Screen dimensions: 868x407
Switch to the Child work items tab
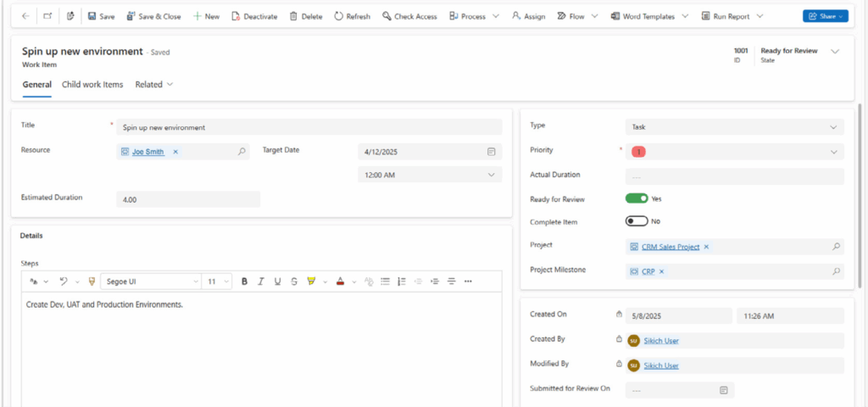pyautogui.click(x=92, y=85)
